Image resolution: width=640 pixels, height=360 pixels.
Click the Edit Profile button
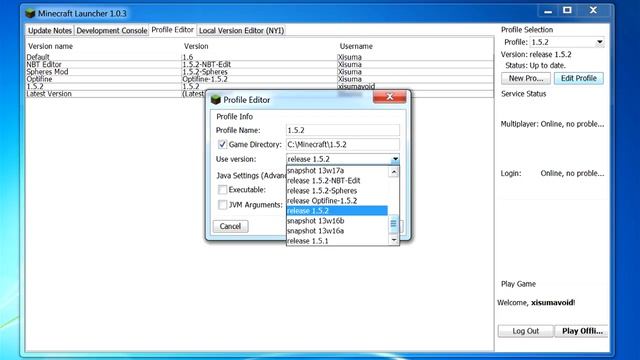point(578,78)
